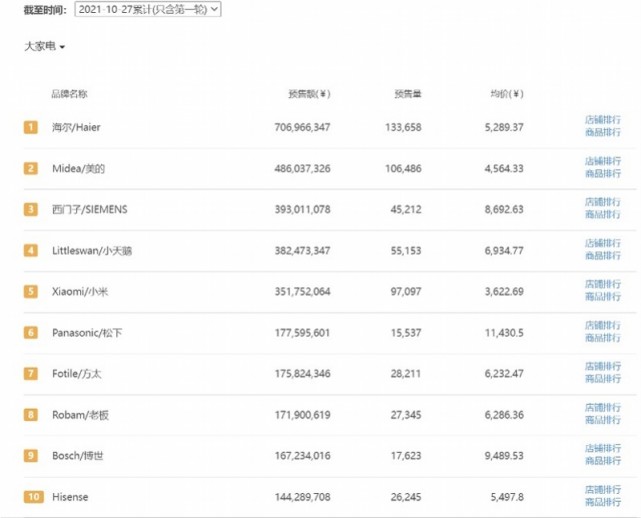The width and height of the screenshot is (641, 518).
Task: Open 店铺排行 link for Littleswan row
Action: click(x=602, y=243)
